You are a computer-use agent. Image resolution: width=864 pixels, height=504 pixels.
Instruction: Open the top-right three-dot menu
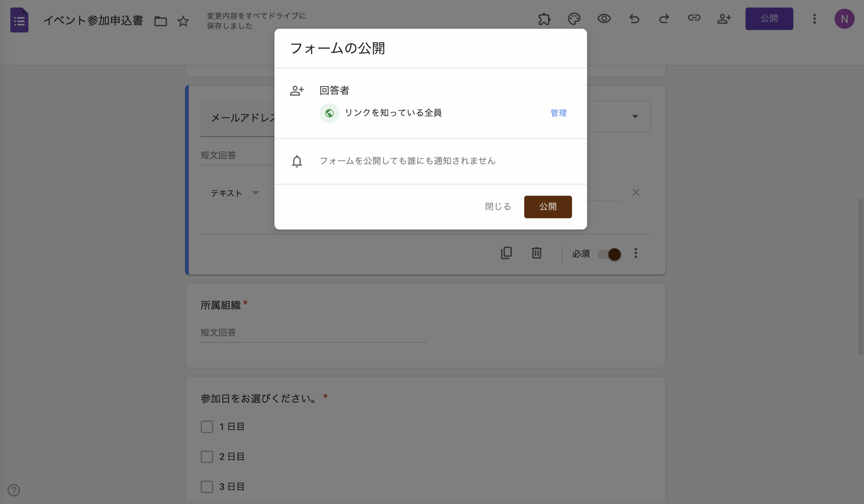coord(814,19)
